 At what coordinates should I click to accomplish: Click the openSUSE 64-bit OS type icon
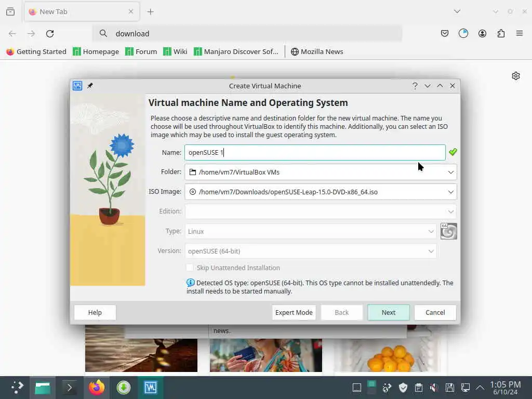pos(448,231)
